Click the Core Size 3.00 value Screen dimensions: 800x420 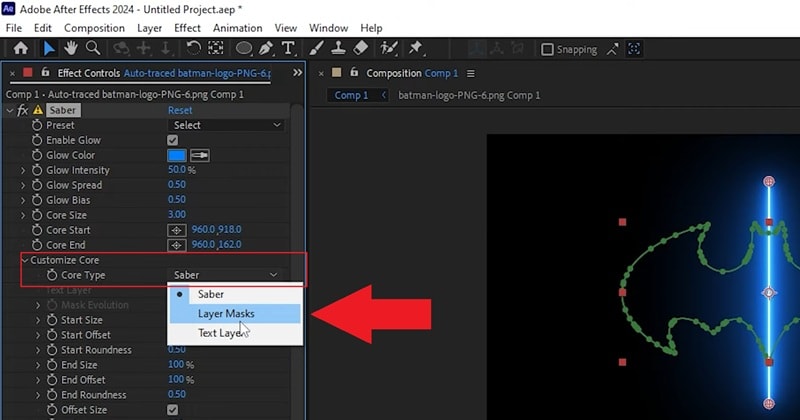point(177,214)
